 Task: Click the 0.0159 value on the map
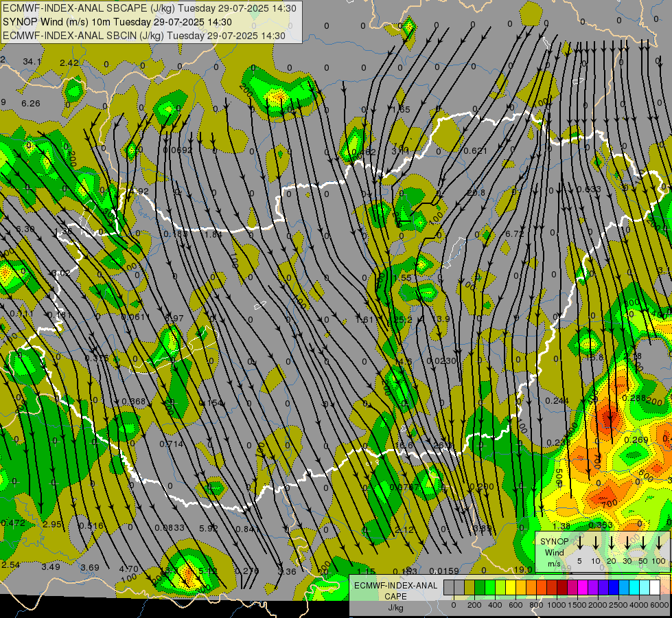(x=444, y=571)
